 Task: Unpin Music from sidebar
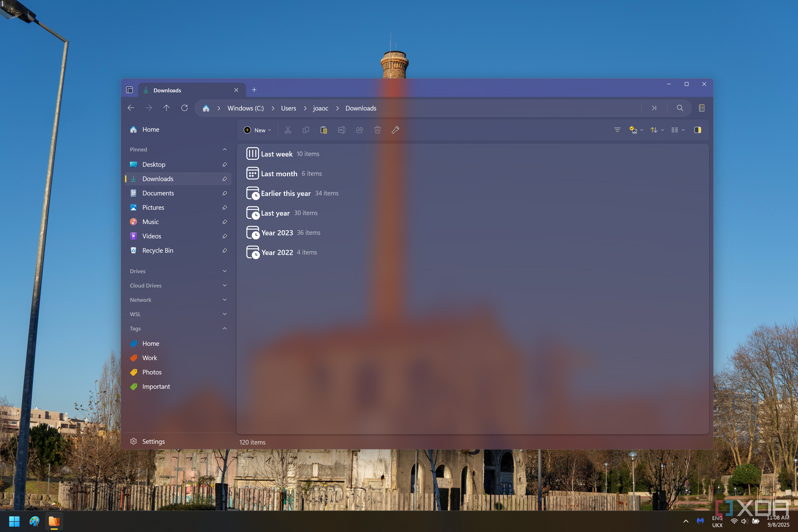click(225, 222)
